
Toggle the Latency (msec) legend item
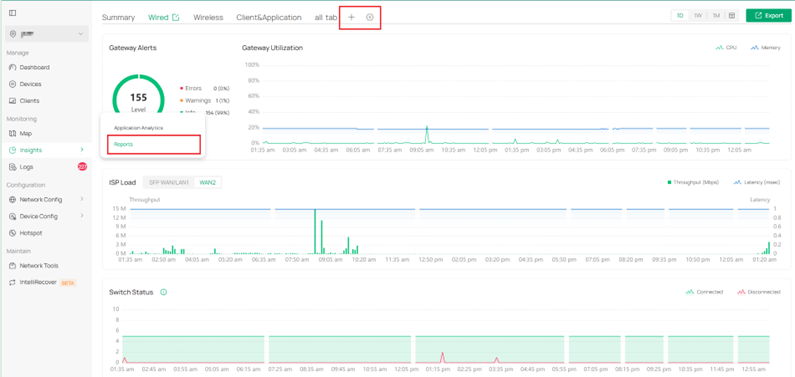(757, 182)
